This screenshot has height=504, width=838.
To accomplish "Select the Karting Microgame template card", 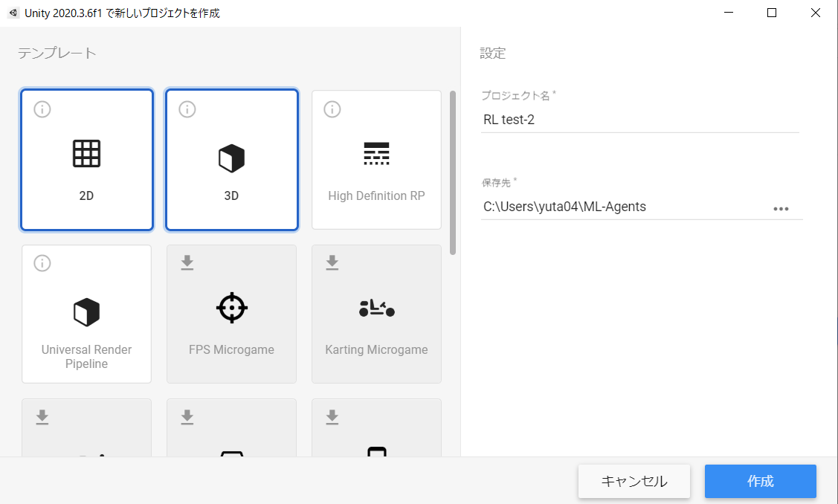I will (376, 313).
